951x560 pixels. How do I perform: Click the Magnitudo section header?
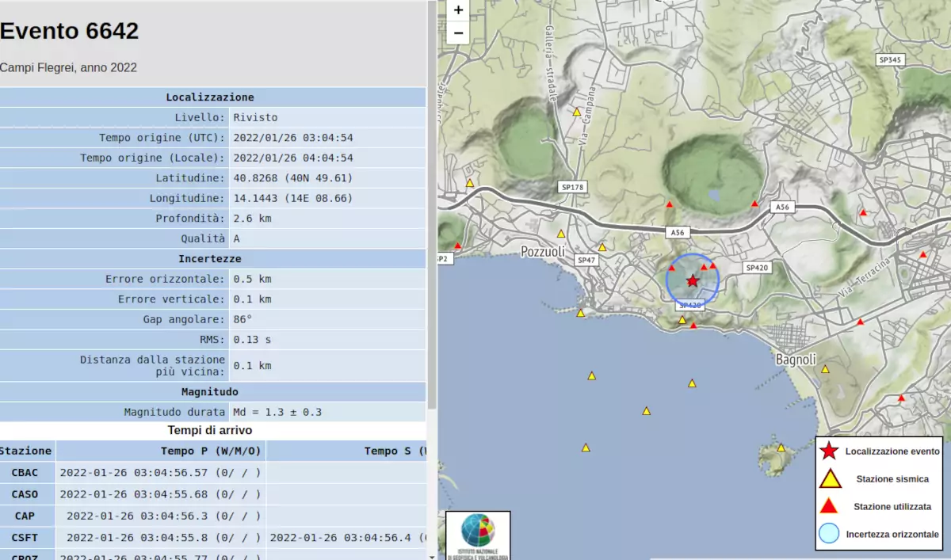click(210, 391)
